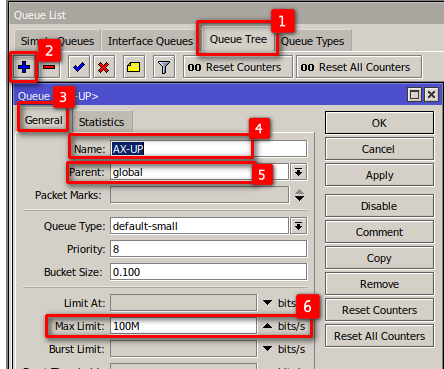Expand the Parent dropdown arrow
This screenshot has height=369, width=444.
tap(298, 172)
